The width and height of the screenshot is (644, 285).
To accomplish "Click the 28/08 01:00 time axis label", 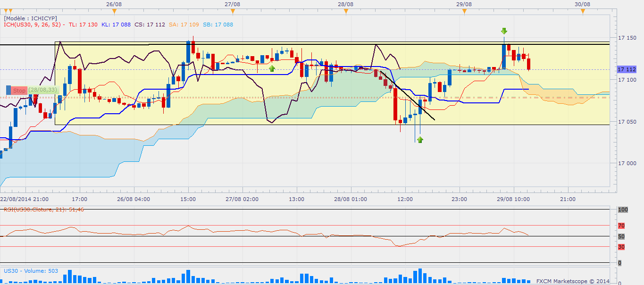I will (350, 199).
